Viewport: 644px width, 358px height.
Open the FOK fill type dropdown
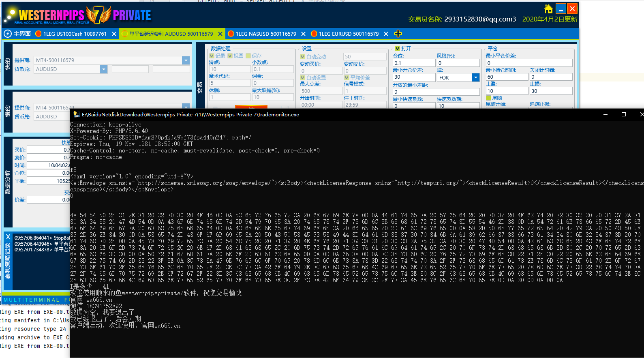click(475, 77)
